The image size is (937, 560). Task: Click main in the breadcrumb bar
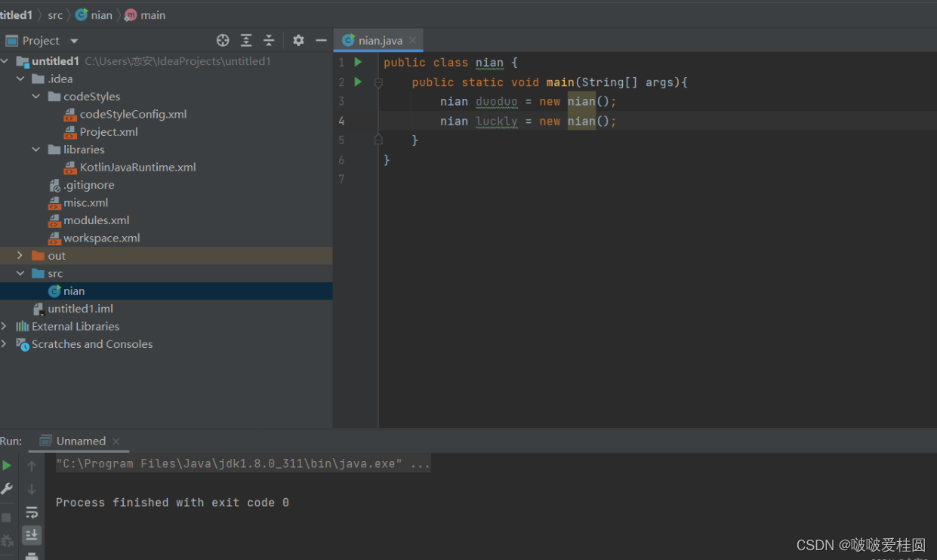pos(153,14)
